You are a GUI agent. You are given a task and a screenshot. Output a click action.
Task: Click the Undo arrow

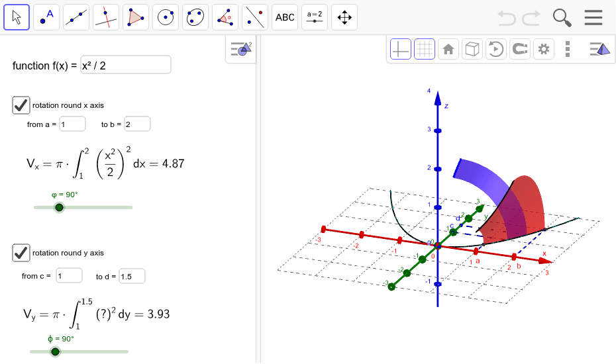point(507,18)
